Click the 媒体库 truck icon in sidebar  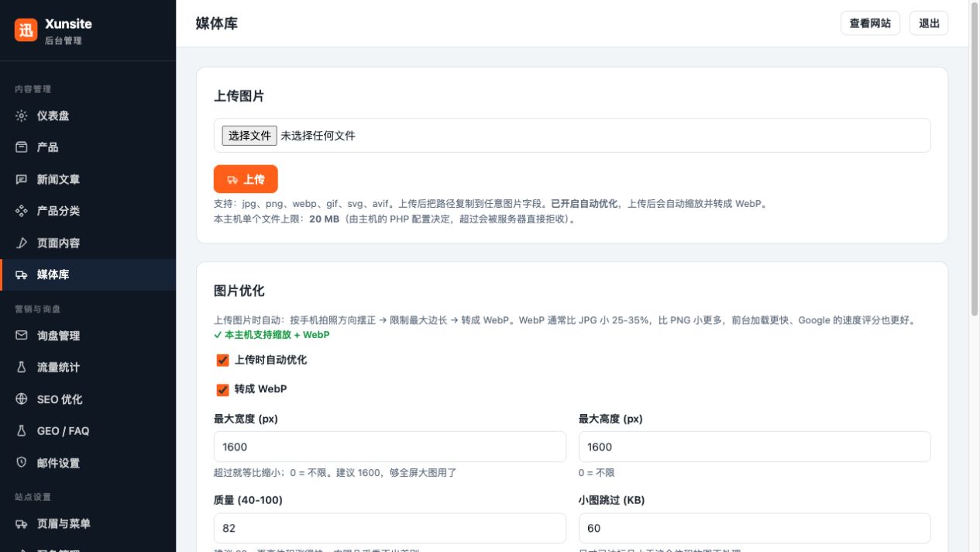[x=22, y=274]
